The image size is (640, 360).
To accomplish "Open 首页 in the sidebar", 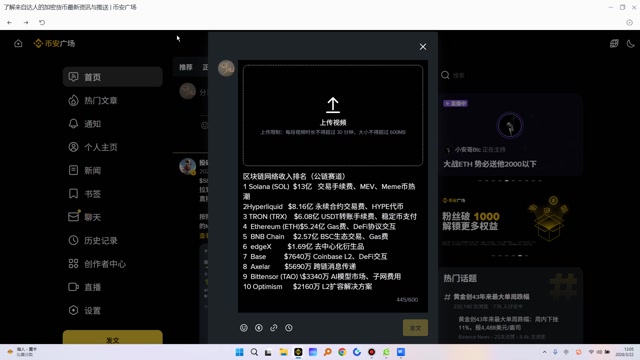I will pyautogui.click(x=113, y=77).
